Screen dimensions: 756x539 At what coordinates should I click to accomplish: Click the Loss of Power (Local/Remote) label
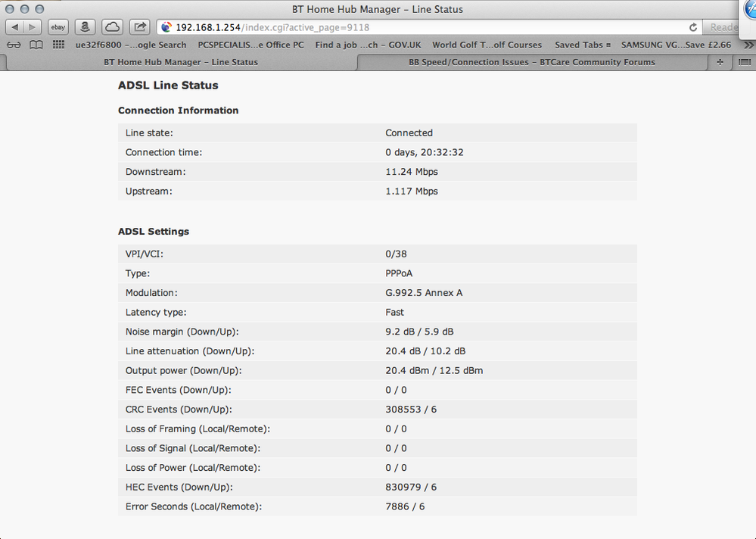[x=193, y=468]
